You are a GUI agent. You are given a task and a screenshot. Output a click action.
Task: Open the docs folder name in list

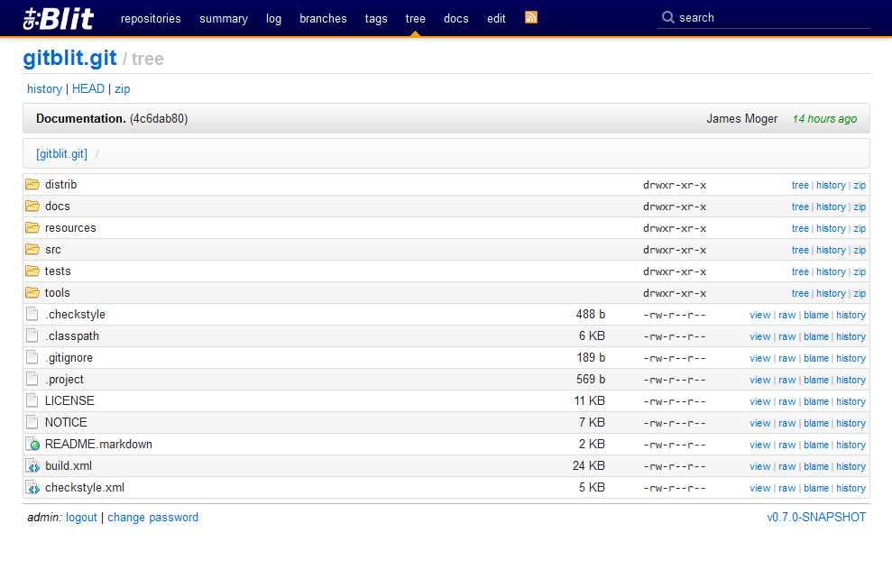coord(58,206)
